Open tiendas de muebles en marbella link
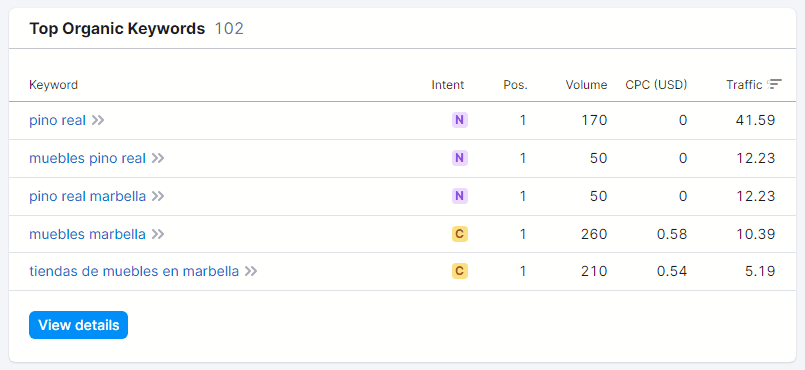This screenshot has height=370, width=805. (134, 271)
